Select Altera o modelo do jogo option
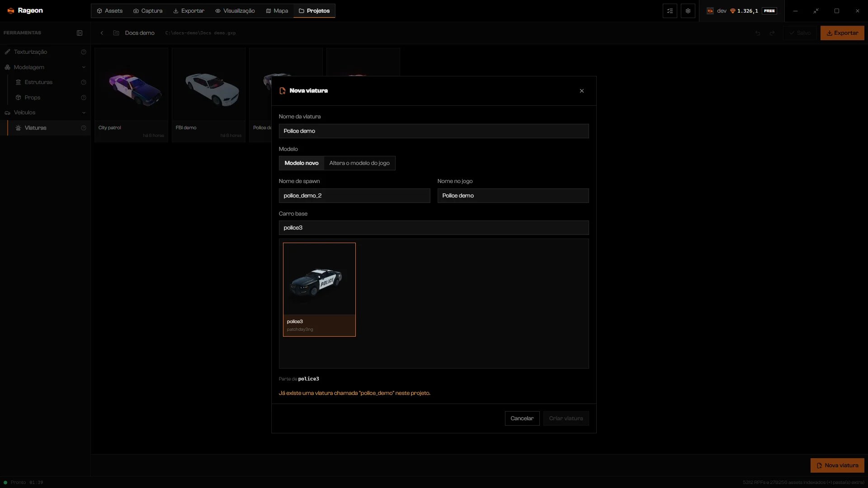This screenshot has height=488, width=868. coord(359,163)
